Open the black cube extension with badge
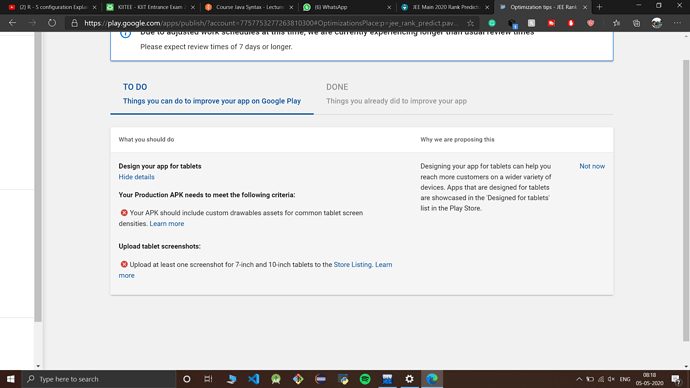 point(512,23)
